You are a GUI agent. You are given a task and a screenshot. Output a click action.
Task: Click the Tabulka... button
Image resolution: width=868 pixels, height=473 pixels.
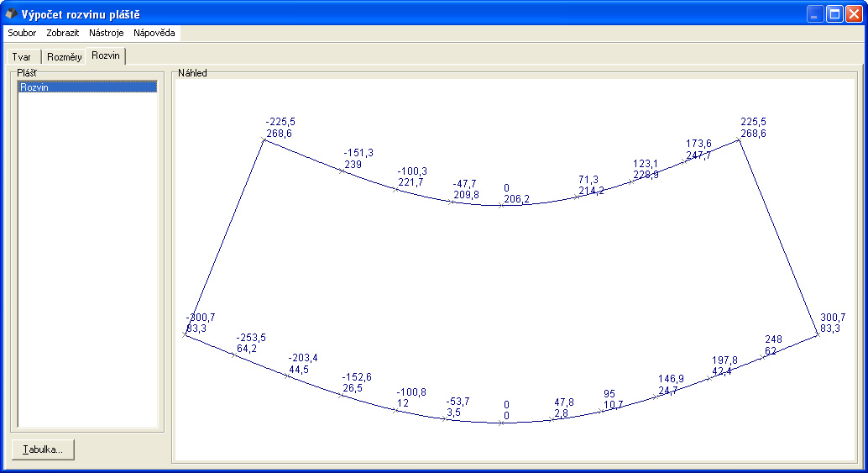tap(43, 449)
